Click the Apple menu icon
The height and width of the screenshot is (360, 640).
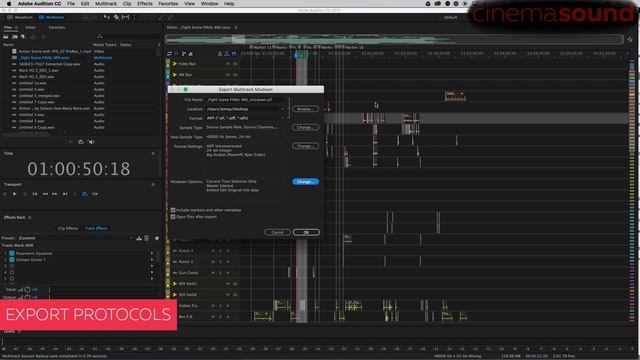pyautogui.click(x=9, y=4)
